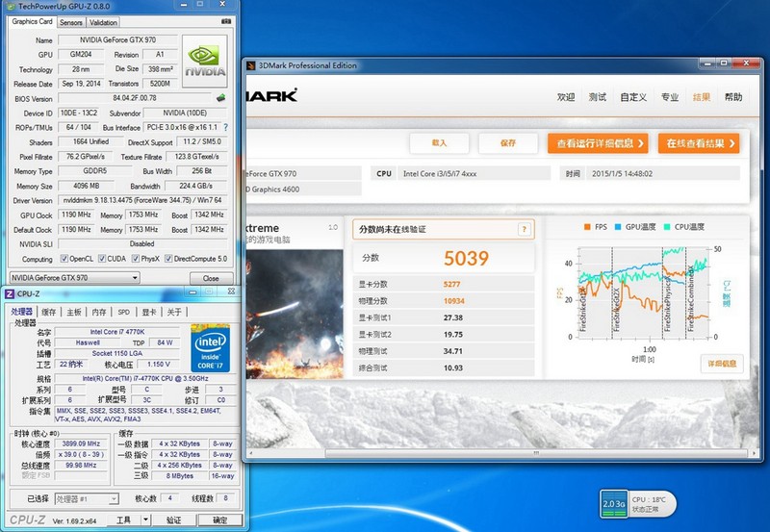Click the NVIDIA logo in GPU-Z

205,62
